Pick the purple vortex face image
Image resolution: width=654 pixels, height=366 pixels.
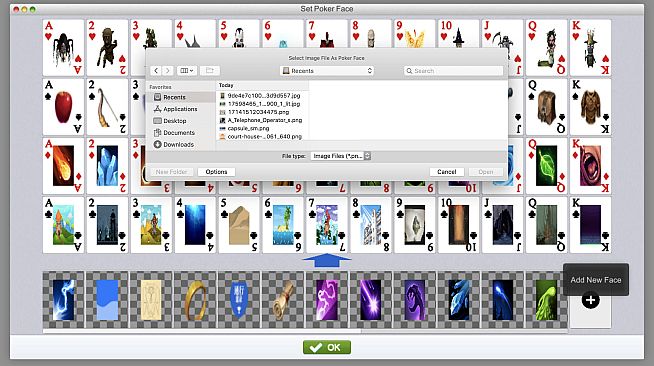[415, 300]
